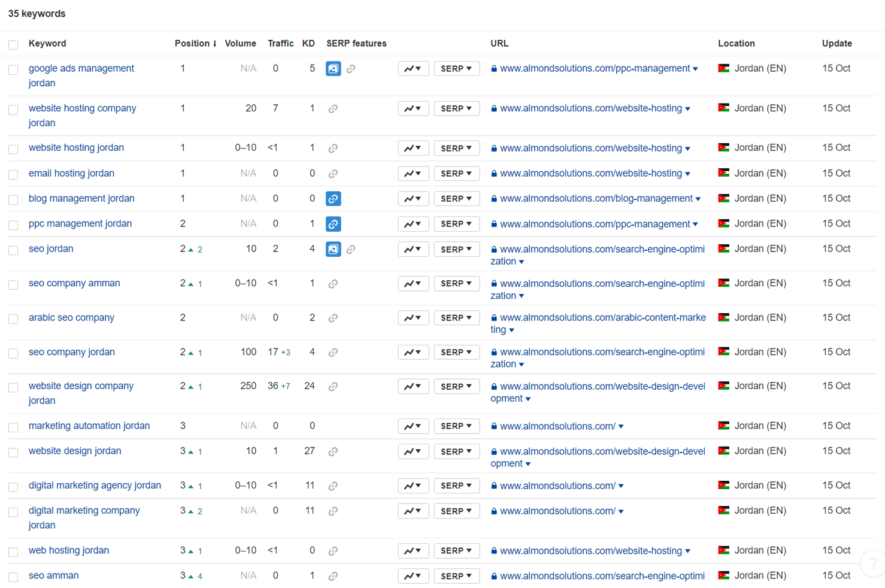885x588 pixels.
Task: Click the lock icon beside the marketing automation jordan URL
Action: point(494,426)
